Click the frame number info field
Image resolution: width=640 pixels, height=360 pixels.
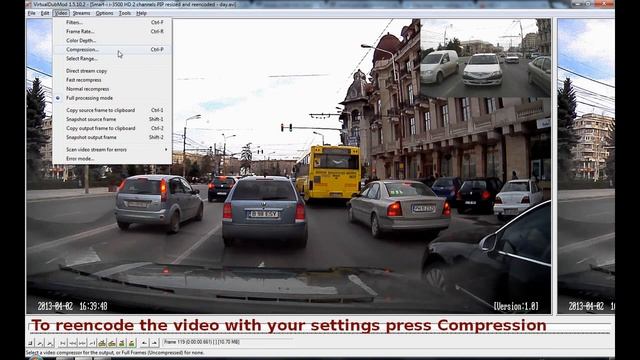click(x=228, y=342)
